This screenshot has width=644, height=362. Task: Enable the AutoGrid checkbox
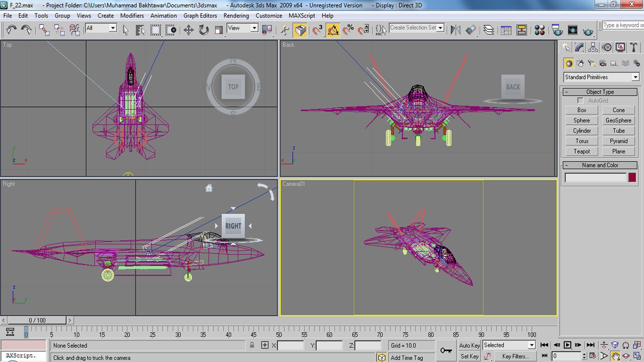(580, 101)
